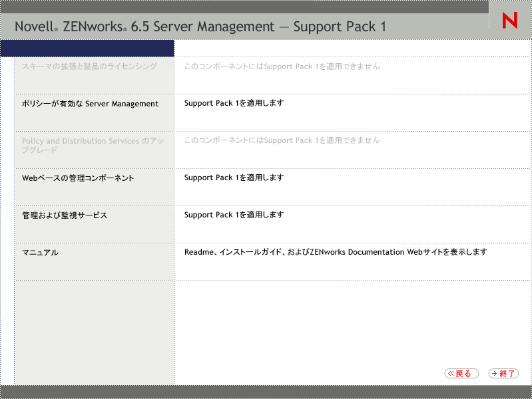Click disabled スキーマの拡張と製品のライセンシング item
The height and width of the screenshot is (399, 532).
pos(90,66)
